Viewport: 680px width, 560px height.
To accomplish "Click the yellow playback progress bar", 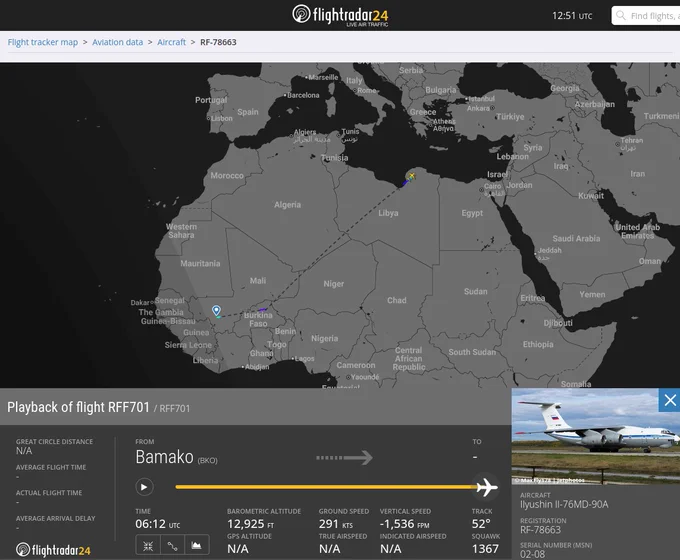I will pos(326,487).
